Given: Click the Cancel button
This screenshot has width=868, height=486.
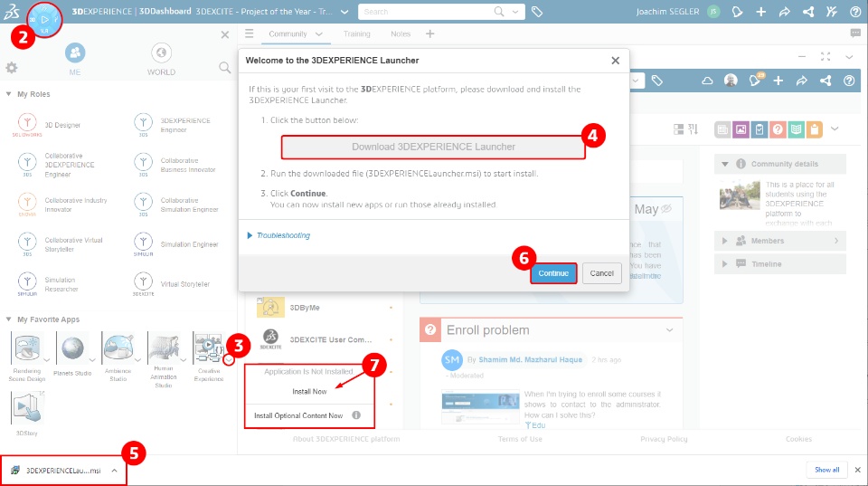Looking at the screenshot, I should [602, 273].
